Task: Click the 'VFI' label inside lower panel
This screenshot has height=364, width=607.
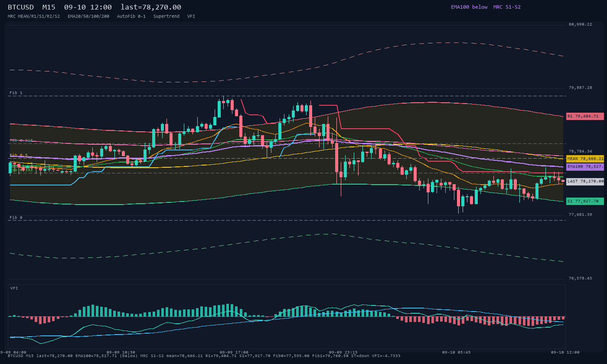Action: click(x=14, y=288)
